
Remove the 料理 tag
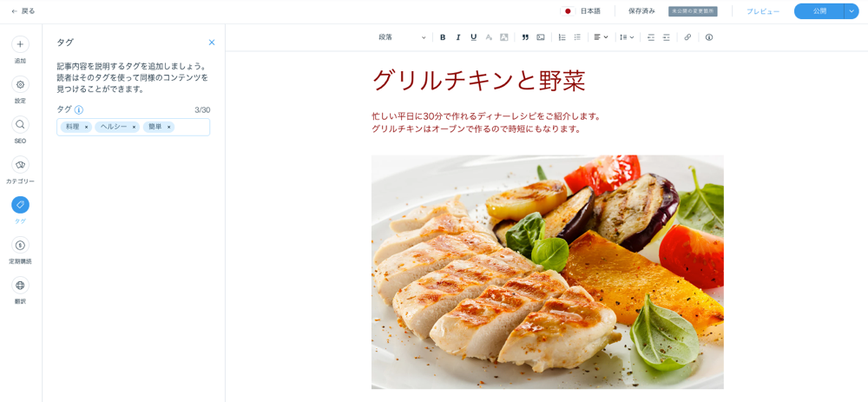(x=86, y=128)
